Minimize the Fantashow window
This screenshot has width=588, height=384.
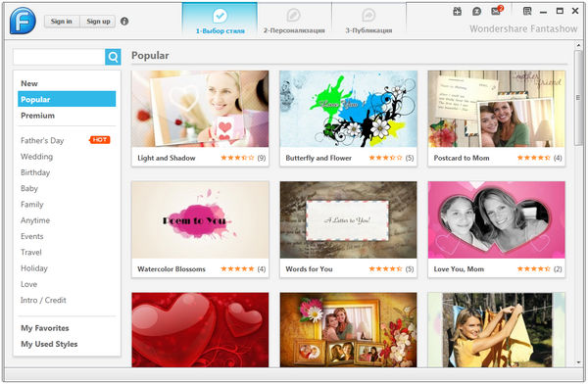click(543, 12)
